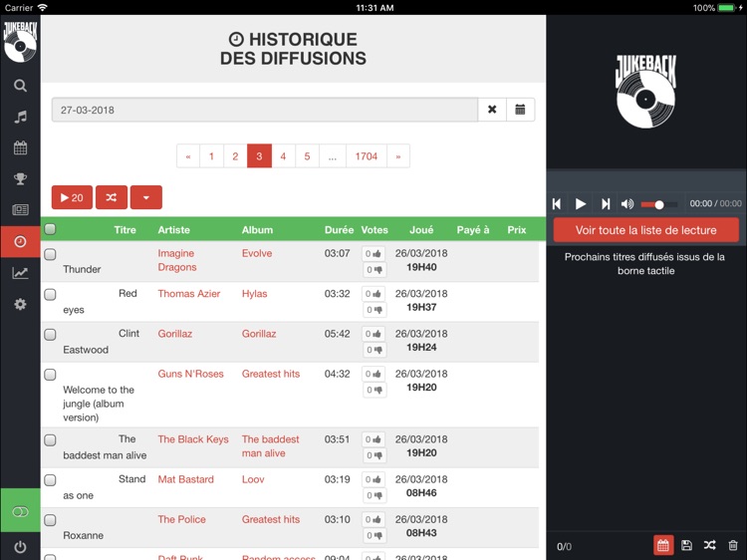Screen dimensions: 747x560
Task: Toggle the select-all checkbox in header
Action: pos(50,229)
